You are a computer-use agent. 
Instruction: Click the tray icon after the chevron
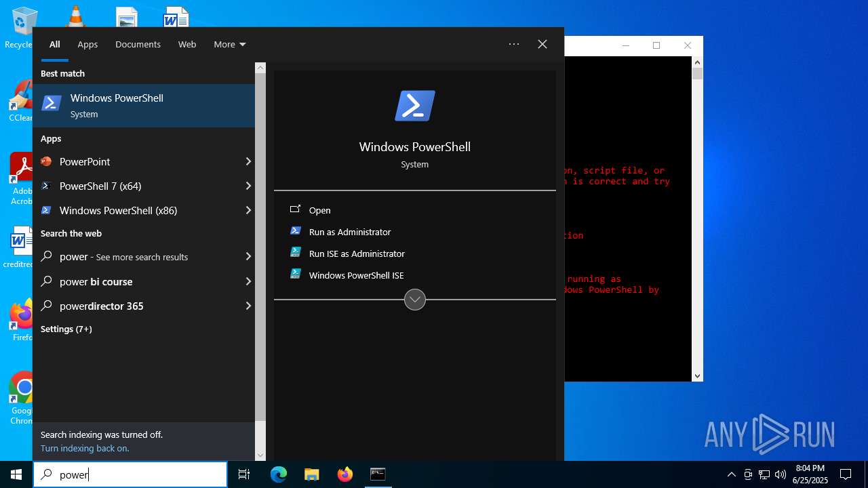[x=748, y=474]
